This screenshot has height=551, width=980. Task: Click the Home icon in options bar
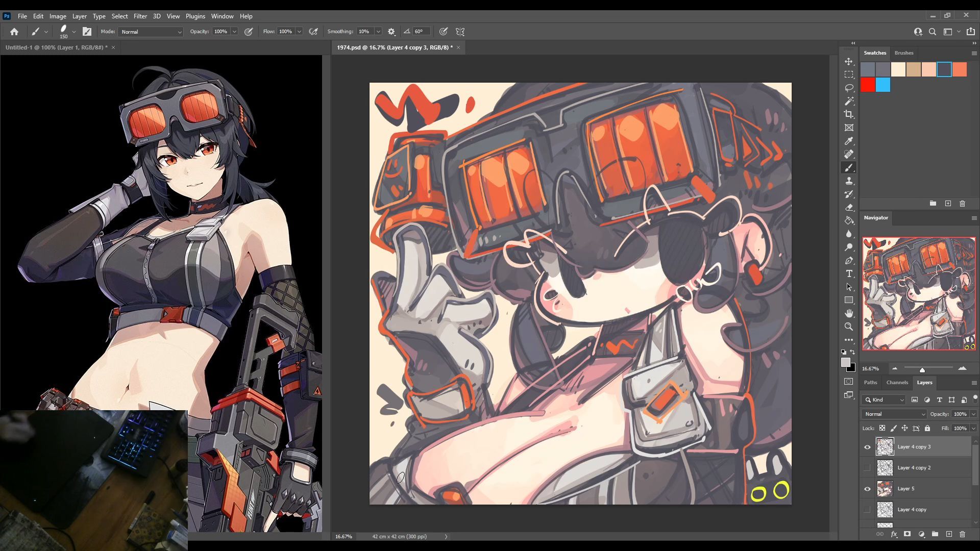click(x=14, y=32)
